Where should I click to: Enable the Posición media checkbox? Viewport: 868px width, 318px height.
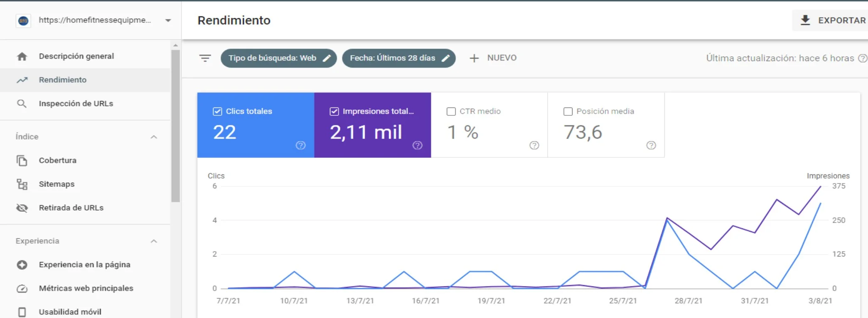tap(568, 111)
